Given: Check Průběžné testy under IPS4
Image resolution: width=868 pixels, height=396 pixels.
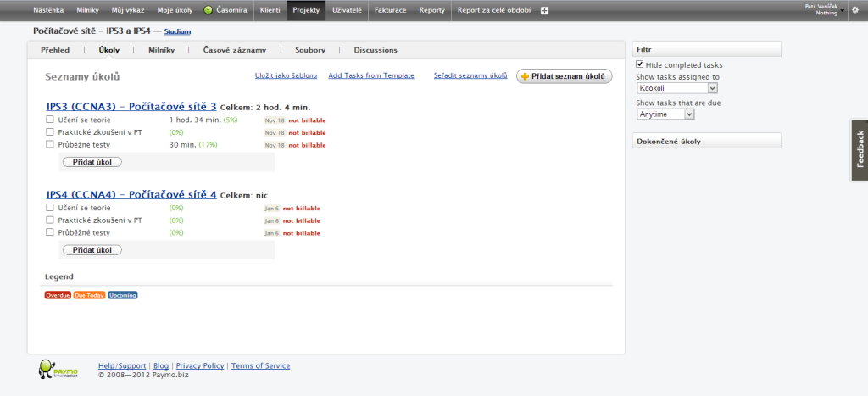Looking at the screenshot, I should tap(50, 232).
